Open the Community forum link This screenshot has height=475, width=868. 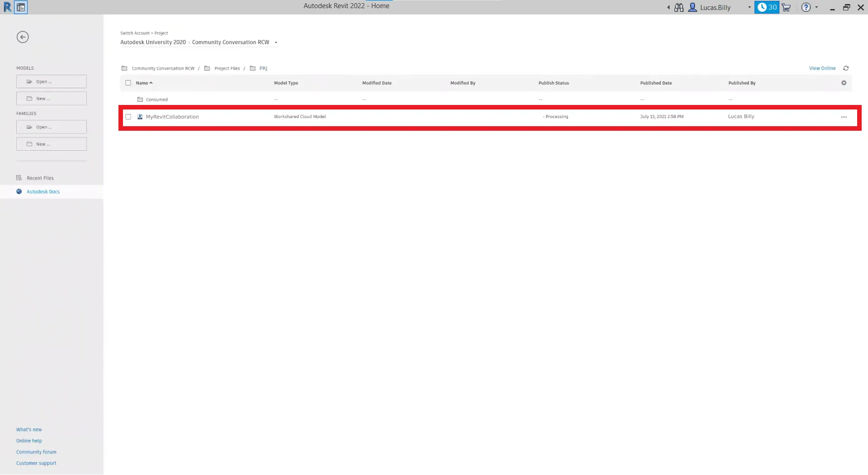(36, 452)
